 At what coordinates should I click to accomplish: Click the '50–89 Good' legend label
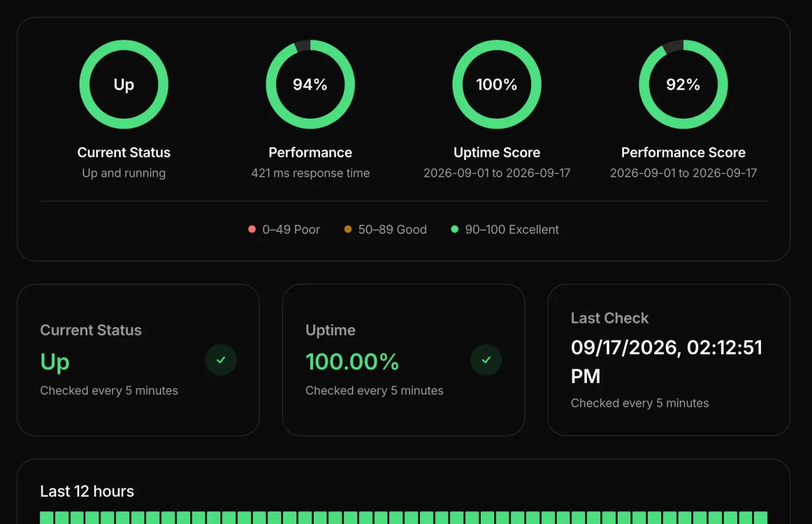click(393, 230)
